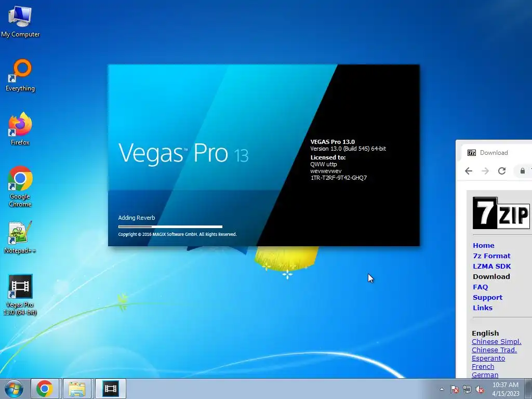Click the splash loading progress bar
The width and height of the screenshot is (532, 399).
tap(170, 227)
